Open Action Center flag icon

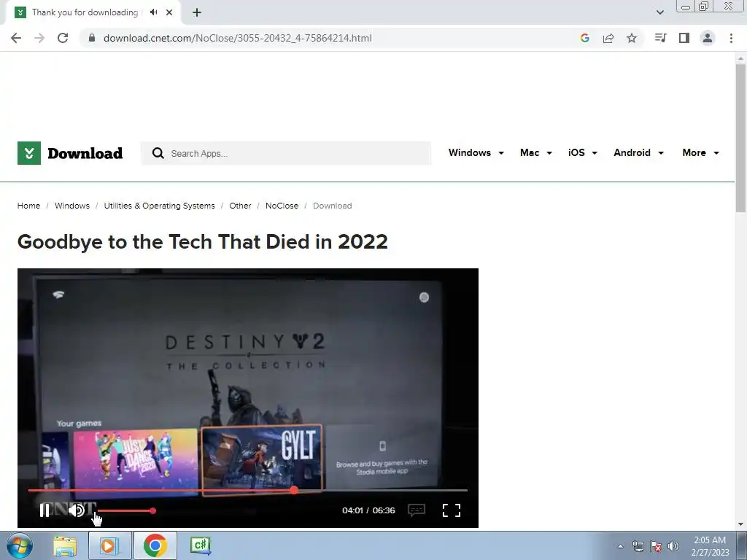[656, 546]
